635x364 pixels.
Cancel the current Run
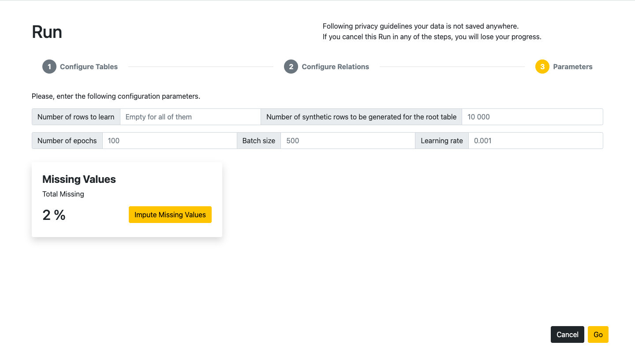click(x=567, y=334)
